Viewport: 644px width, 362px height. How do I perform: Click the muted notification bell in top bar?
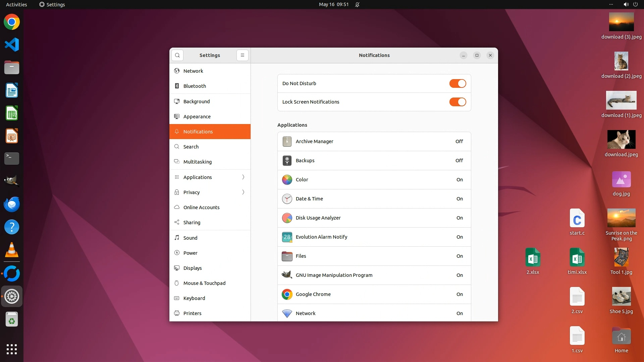click(x=357, y=5)
